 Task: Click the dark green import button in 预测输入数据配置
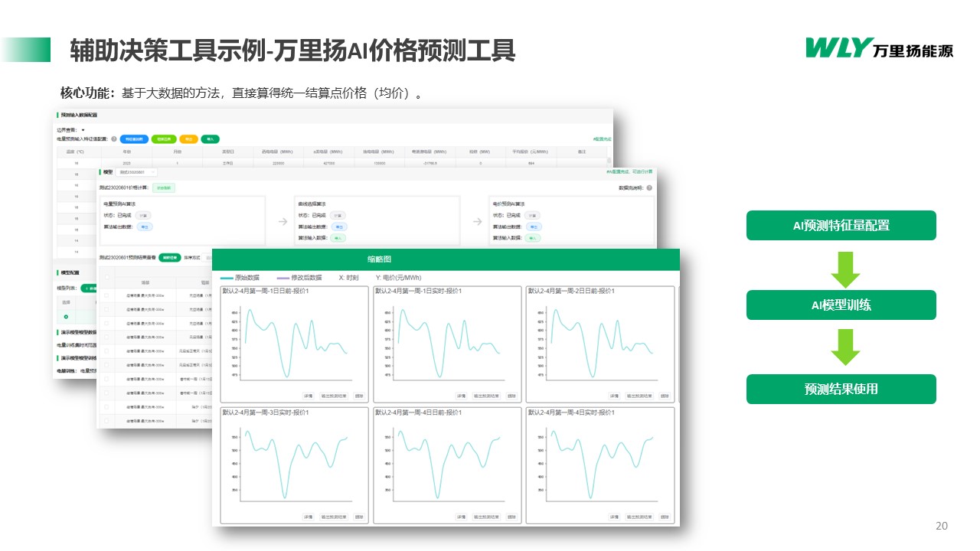[x=211, y=139]
